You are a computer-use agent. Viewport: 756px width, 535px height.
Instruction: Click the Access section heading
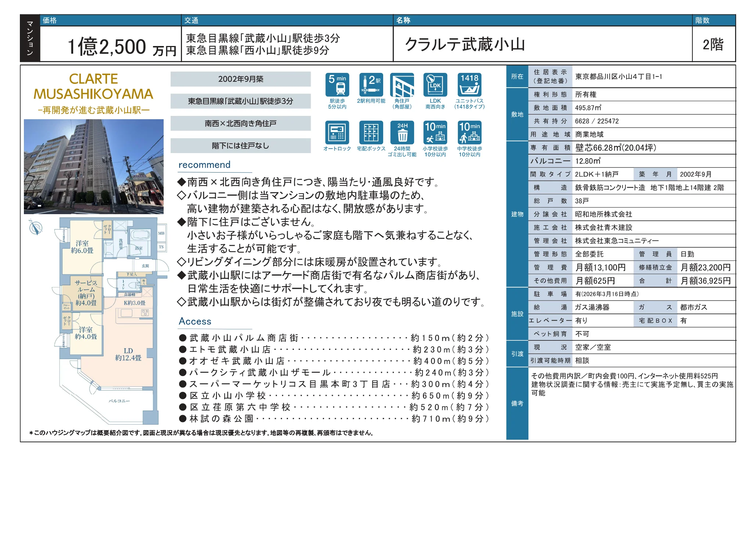(x=195, y=321)
